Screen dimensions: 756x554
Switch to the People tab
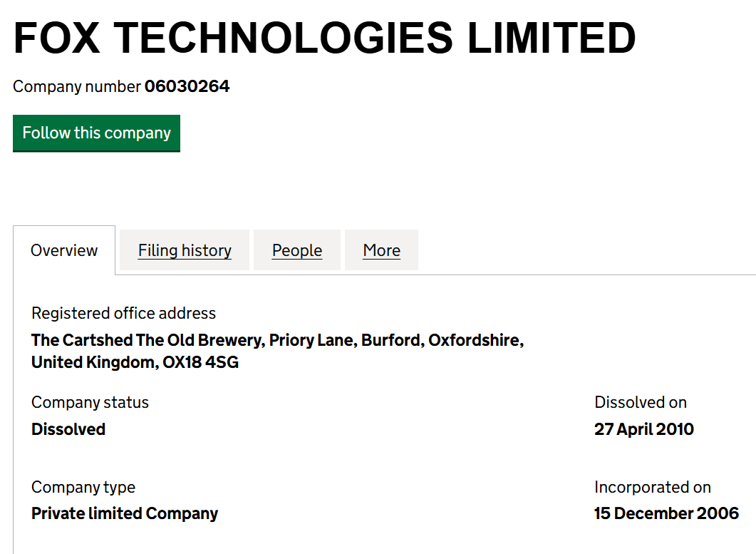(297, 250)
